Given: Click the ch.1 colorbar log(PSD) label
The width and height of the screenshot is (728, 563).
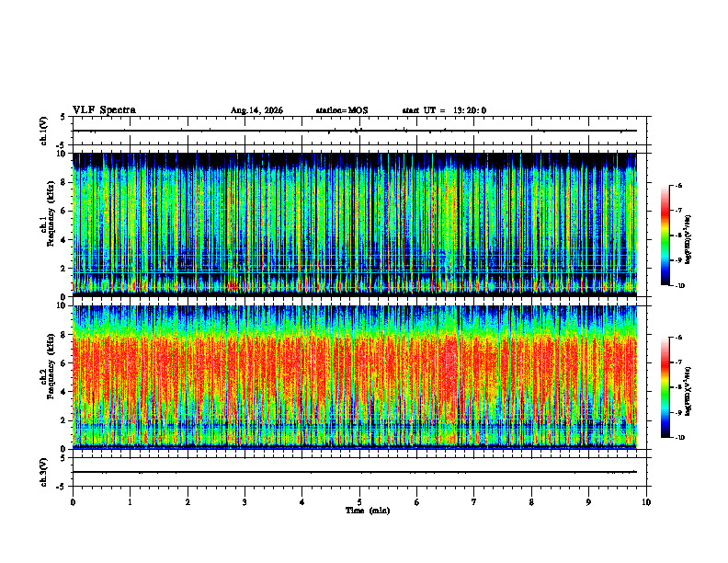Looking at the screenshot, I should [x=688, y=240].
